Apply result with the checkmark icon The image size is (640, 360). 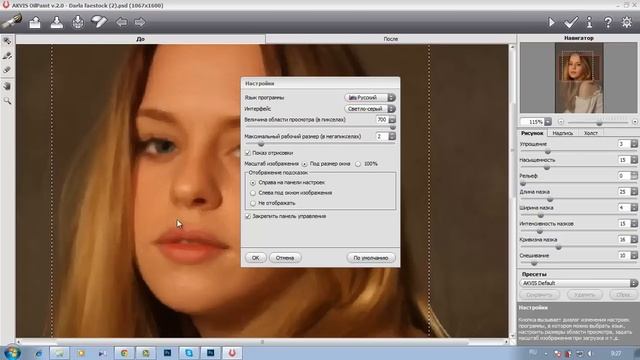(571, 22)
